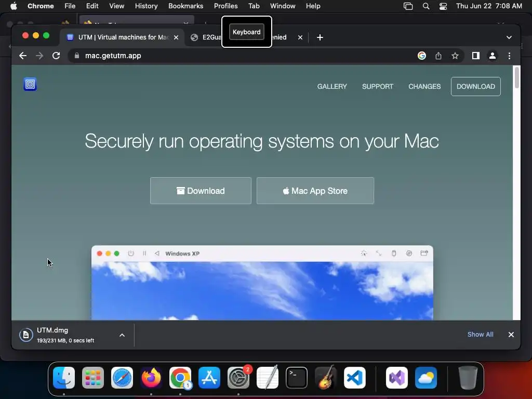Bookmark this page with the star icon
The image size is (532, 399).
pos(455,56)
